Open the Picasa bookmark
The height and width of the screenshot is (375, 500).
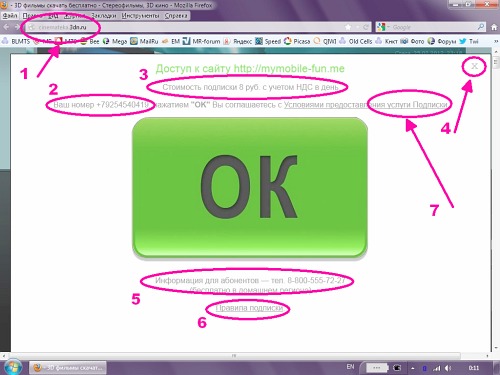tap(297, 41)
